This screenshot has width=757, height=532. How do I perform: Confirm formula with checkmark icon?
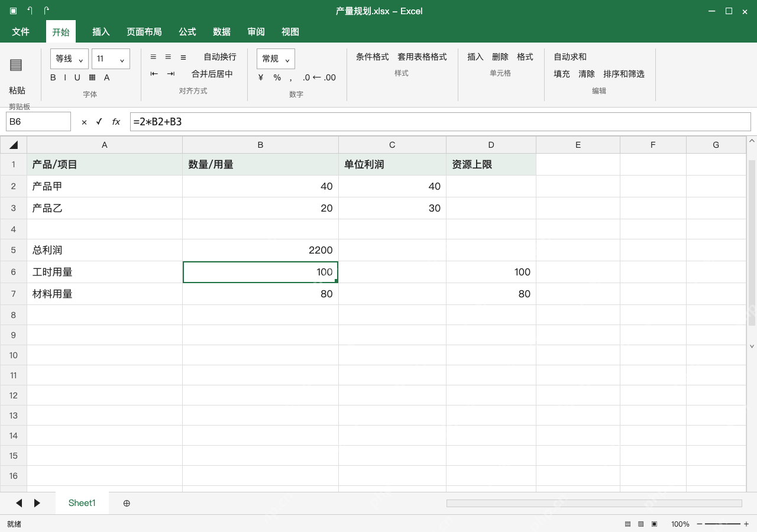click(x=99, y=122)
